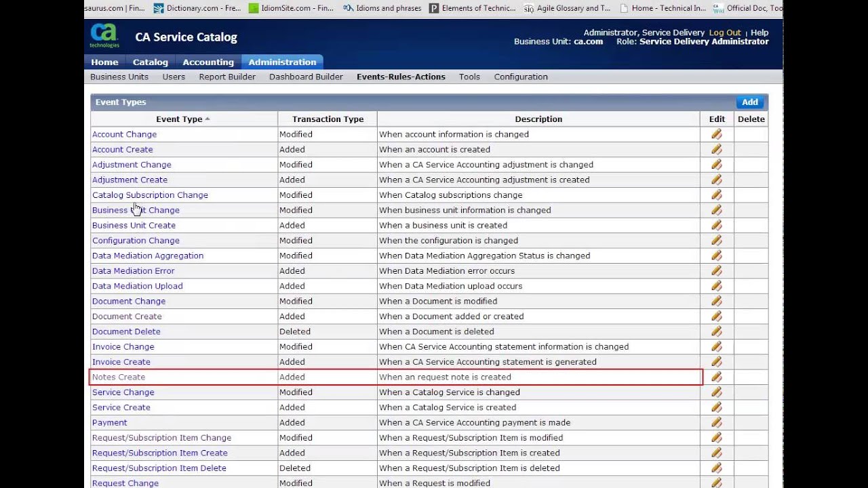This screenshot has width=868, height=488.
Task: Select the Administration tab
Action: [x=282, y=62]
